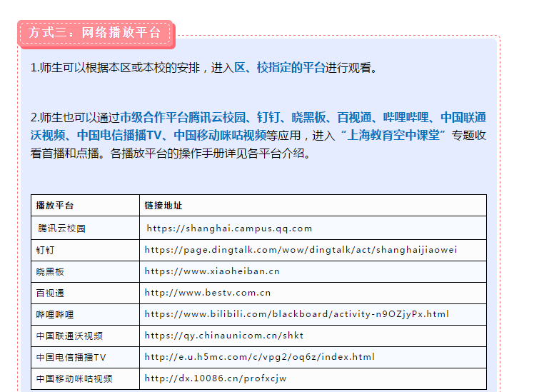Open the dx.10086.cn/profxcjw URL
534x392 pixels.
pos(216,378)
